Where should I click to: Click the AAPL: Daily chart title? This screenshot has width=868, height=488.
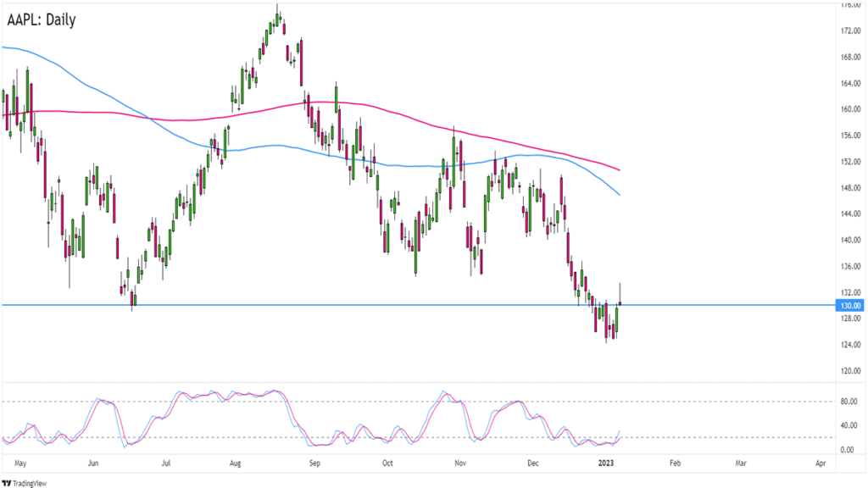(41, 19)
